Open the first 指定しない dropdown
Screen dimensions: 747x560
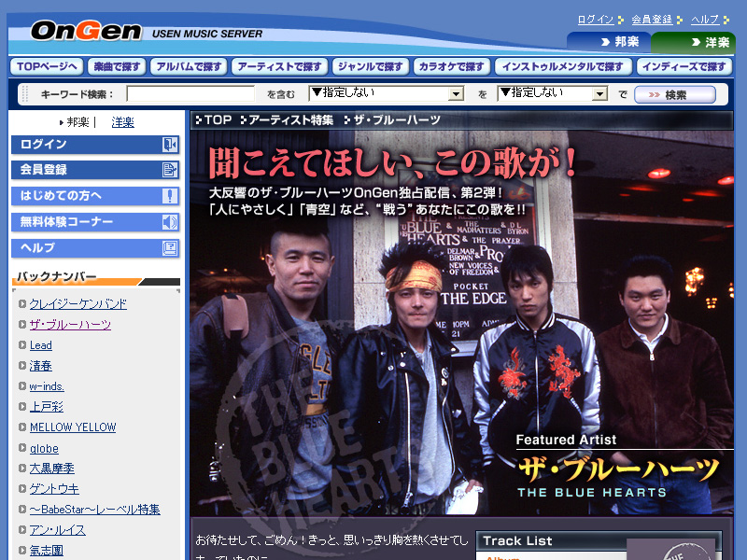click(387, 92)
